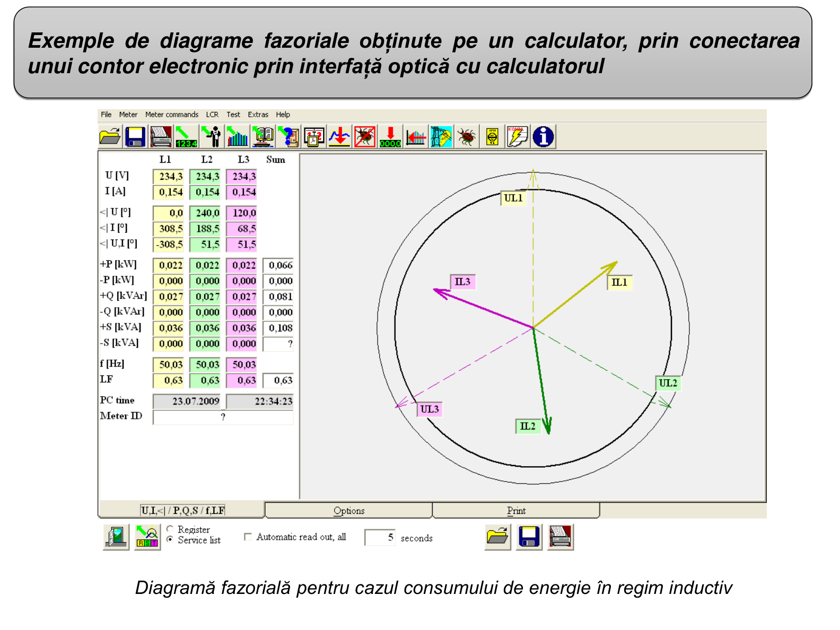Open the blue info icon

point(543,137)
